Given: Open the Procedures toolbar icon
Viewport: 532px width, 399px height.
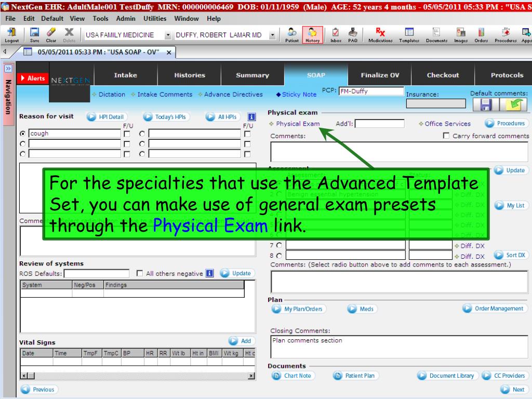Looking at the screenshot, I should click(506, 35).
